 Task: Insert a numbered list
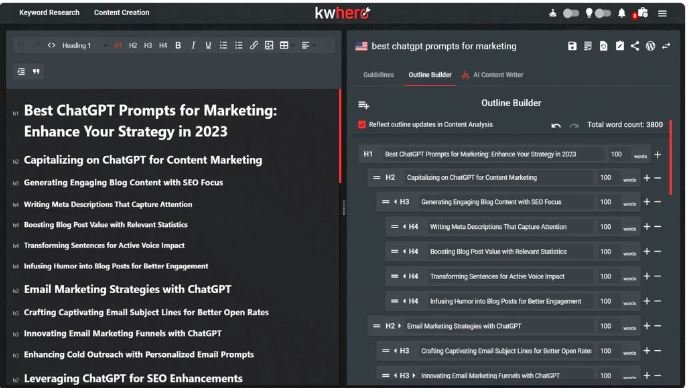[223, 45]
